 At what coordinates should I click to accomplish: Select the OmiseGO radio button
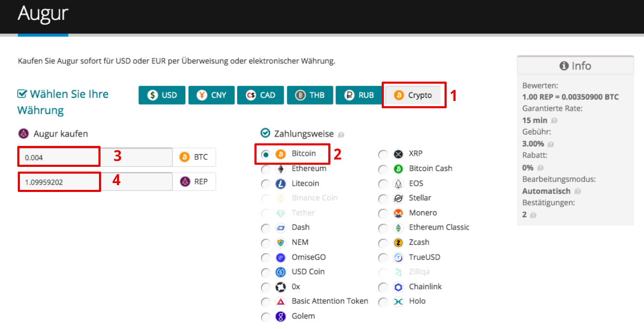click(266, 258)
